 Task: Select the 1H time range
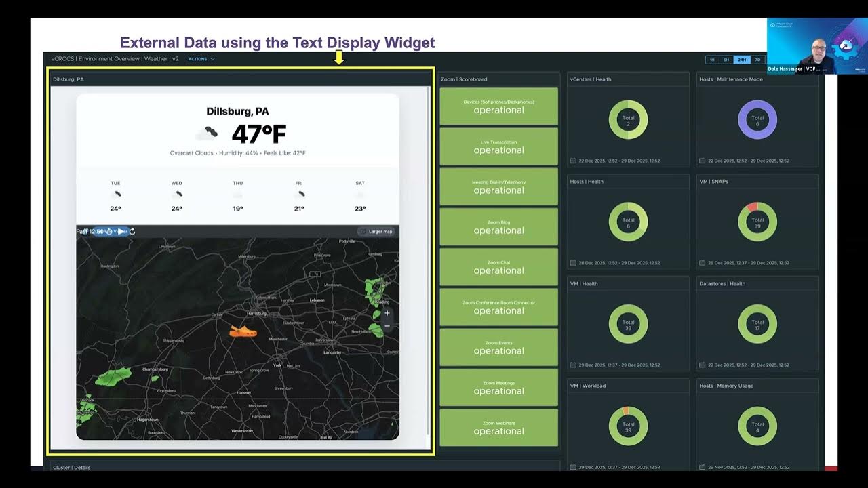[x=712, y=60]
